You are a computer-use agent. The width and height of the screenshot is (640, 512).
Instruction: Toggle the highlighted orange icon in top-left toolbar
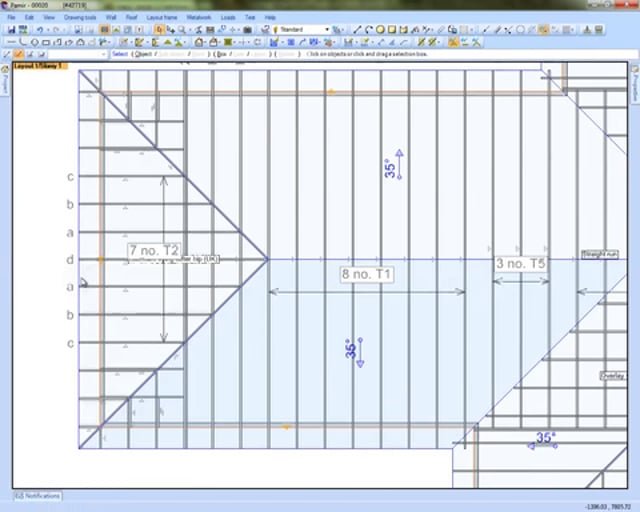click(x=104, y=30)
